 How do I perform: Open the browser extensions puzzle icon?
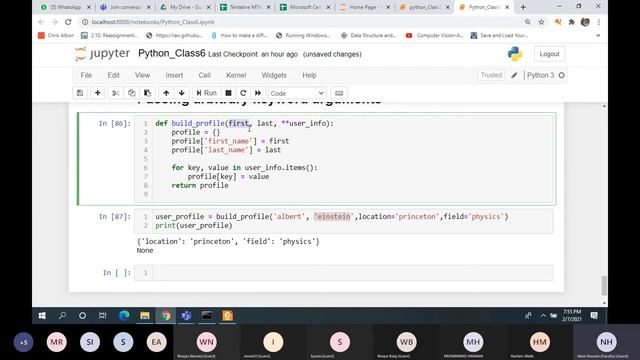point(571,22)
